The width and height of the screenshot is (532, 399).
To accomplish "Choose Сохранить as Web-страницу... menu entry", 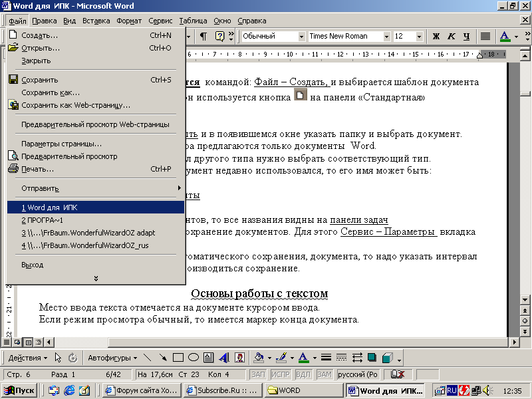I will tap(96, 105).
